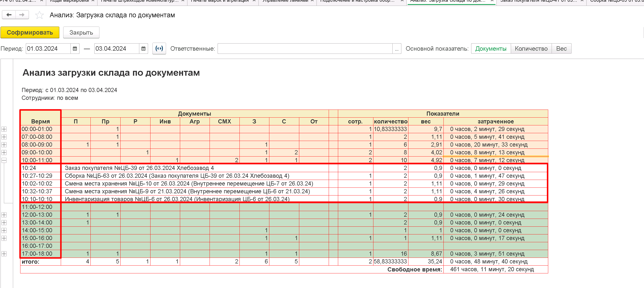Expand the 13:00-14:00 row group
The width and height of the screenshot is (644, 288).
4,223
